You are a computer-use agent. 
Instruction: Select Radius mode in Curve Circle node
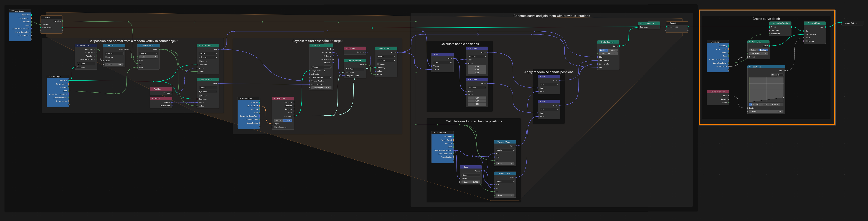[763, 50]
